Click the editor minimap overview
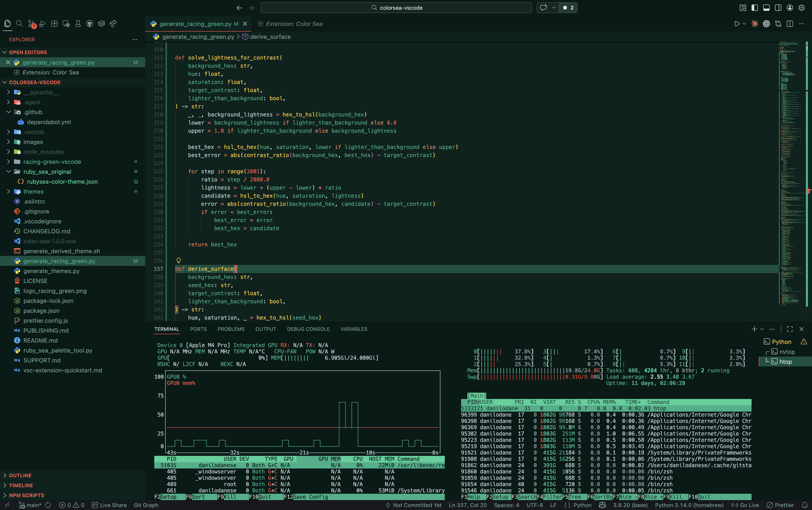This screenshot has height=510, width=812. coord(790,169)
